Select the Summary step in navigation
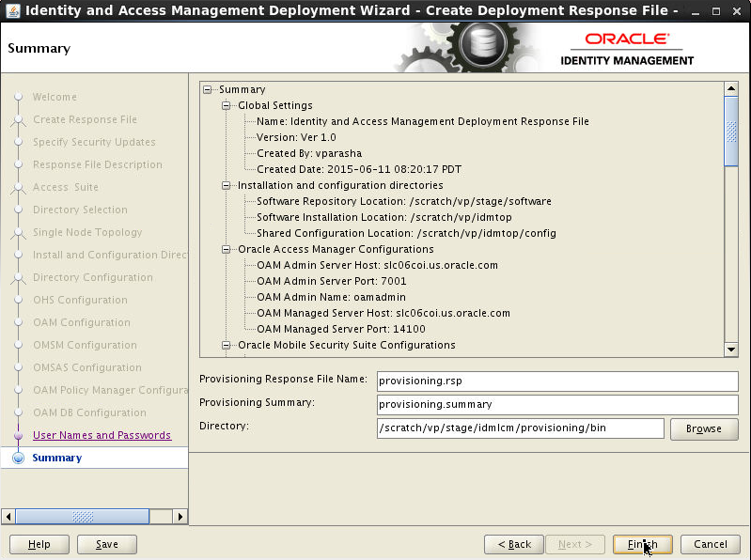Image resolution: width=751 pixels, height=560 pixels. [57, 458]
